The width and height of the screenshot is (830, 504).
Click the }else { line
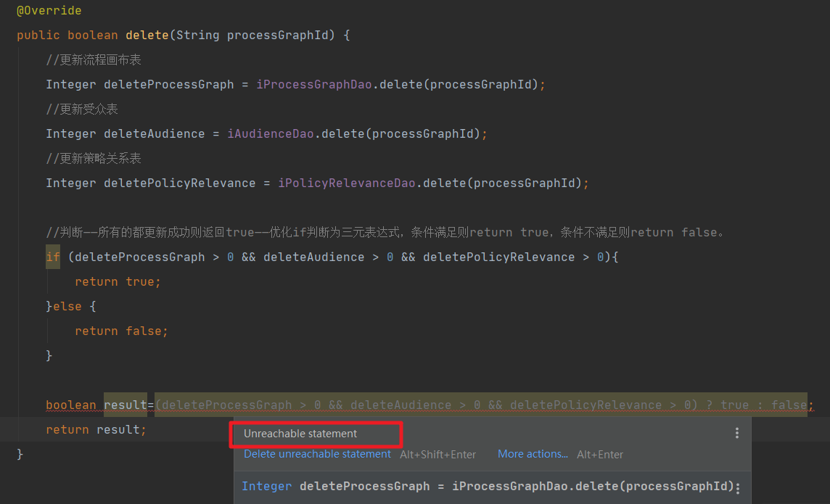click(71, 306)
